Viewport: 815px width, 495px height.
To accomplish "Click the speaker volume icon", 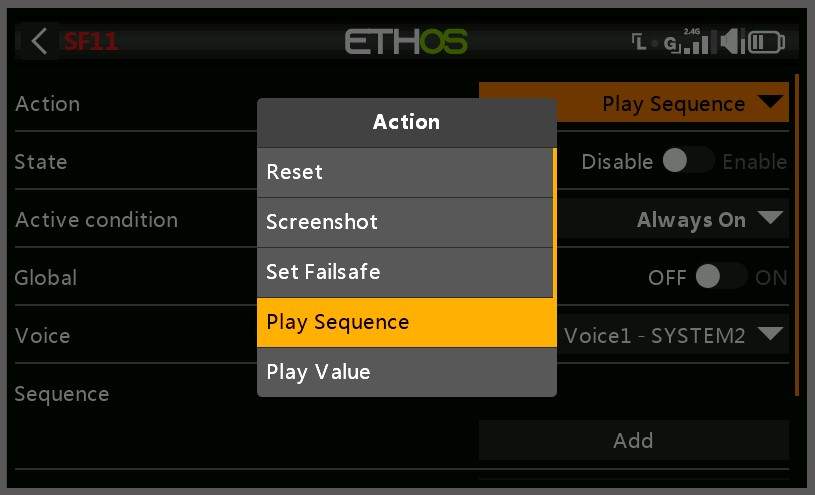I will coord(730,41).
